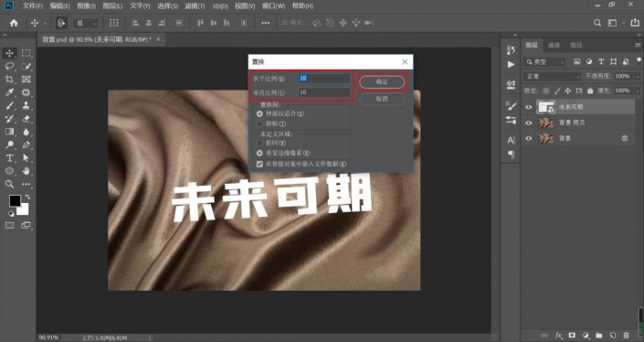Hide the 背景 拷贝 layer

pos(529,123)
